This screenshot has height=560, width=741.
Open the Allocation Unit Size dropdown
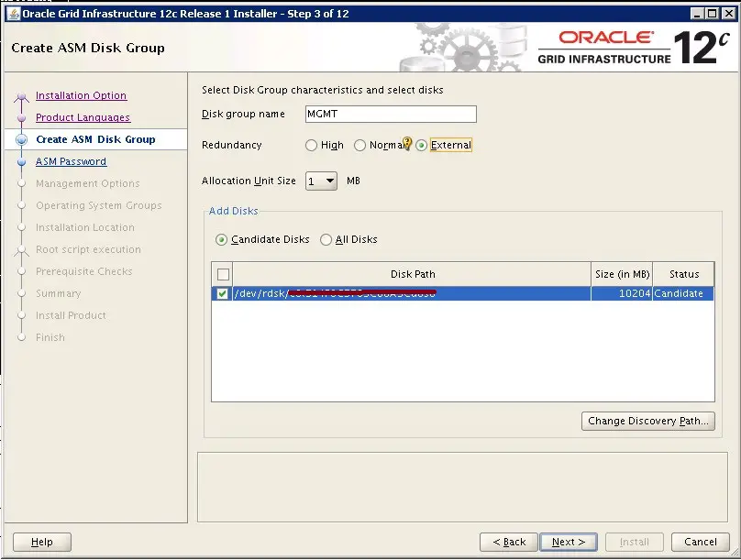point(321,181)
